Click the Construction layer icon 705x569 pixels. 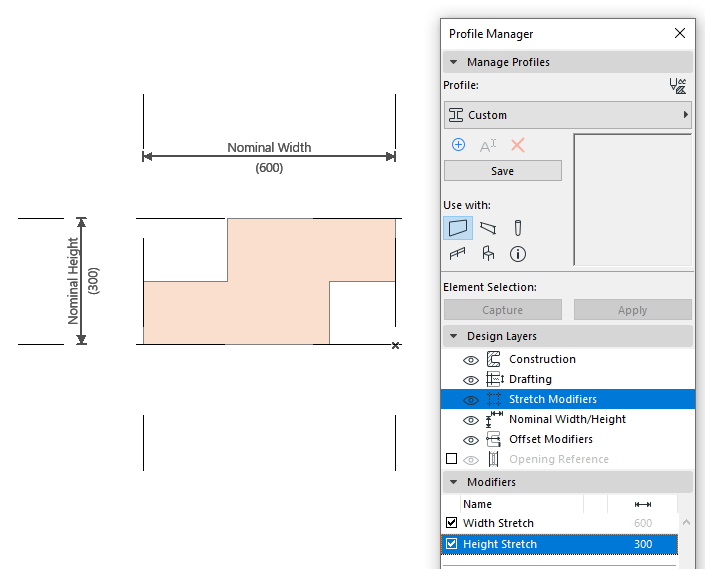(493, 359)
